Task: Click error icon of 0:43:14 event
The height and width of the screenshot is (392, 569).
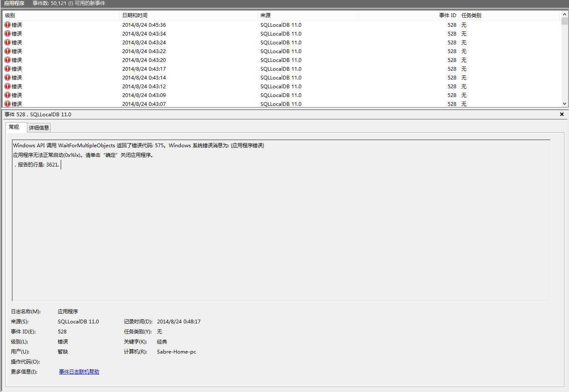Action: (7, 77)
